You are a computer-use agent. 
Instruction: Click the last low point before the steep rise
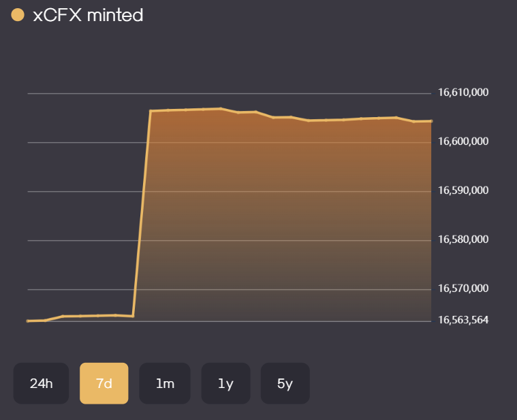[133, 317]
